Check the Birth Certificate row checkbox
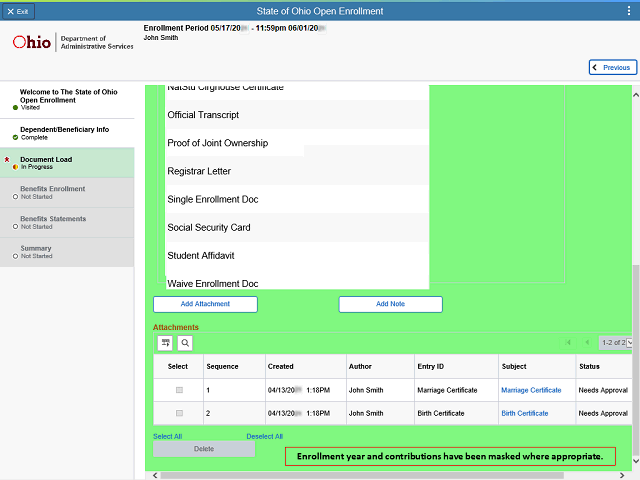Image resolution: width=640 pixels, height=480 pixels. click(x=179, y=413)
